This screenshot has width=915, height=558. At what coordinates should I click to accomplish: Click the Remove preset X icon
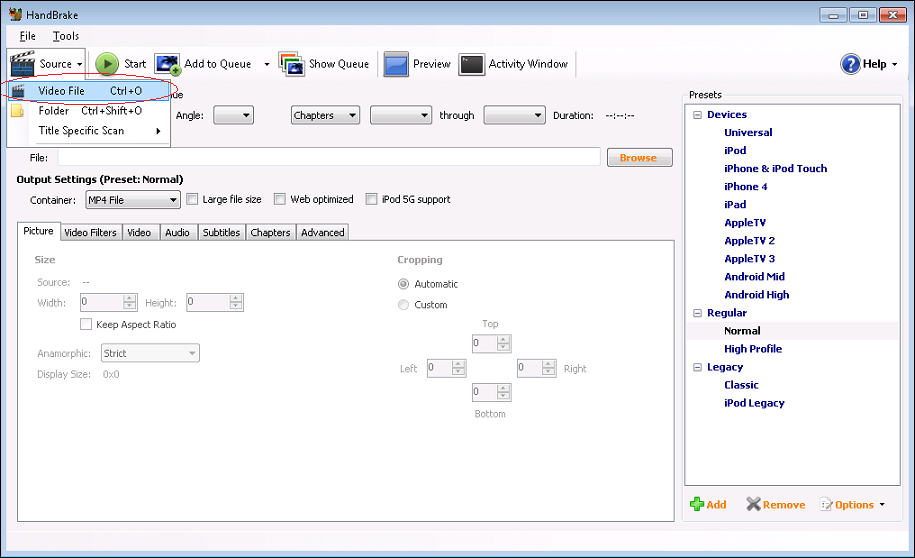(753, 504)
